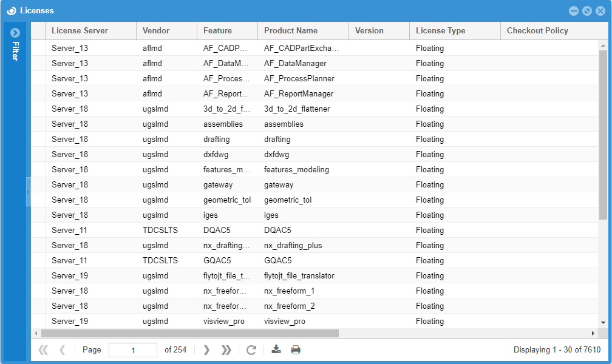This screenshot has height=364, width=612.
Task: Sort by Vendor column header
Action: click(156, 31)
